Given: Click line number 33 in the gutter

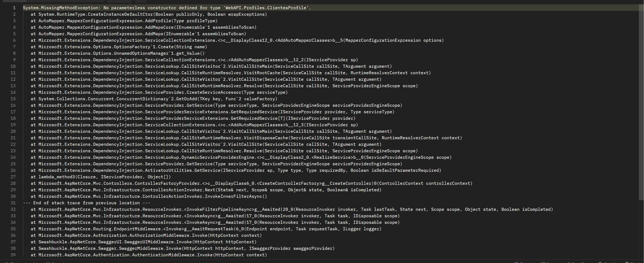Looking at the screenshot, I should 13,216.
